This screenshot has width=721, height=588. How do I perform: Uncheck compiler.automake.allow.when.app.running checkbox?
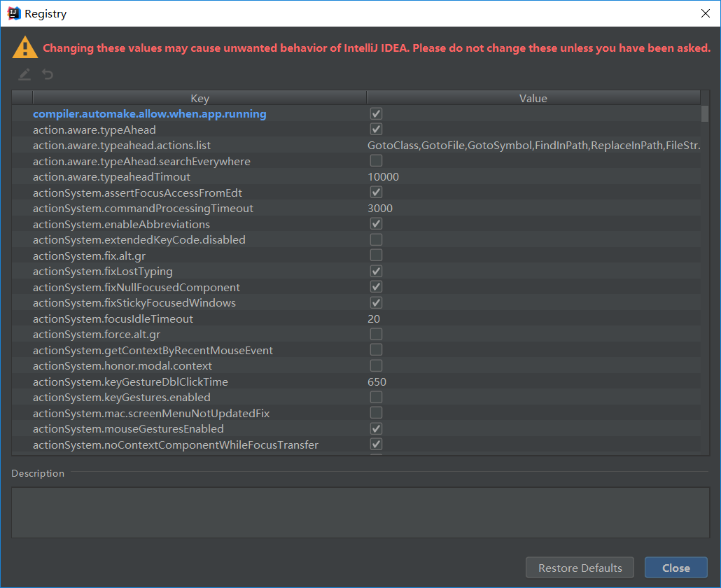point(376,113)
